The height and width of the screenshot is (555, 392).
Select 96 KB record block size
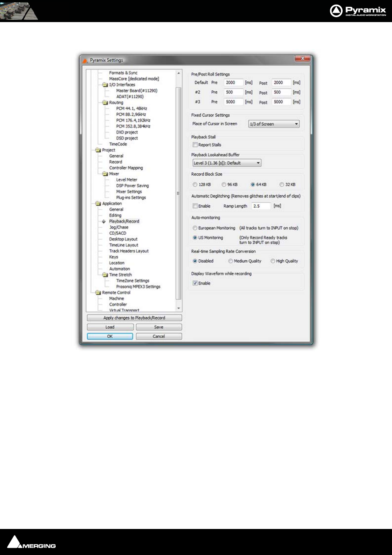pyautogui.click(x=224, y=185)
